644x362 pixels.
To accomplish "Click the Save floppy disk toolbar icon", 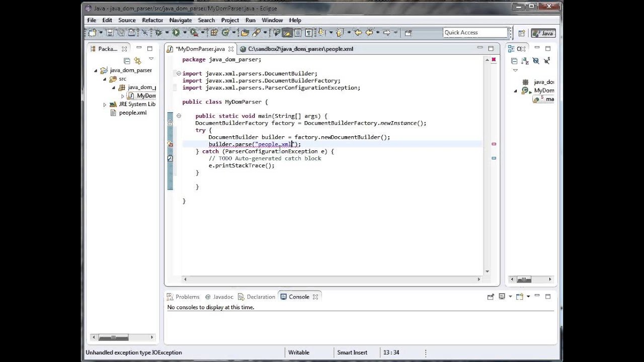I will pos(109,33).
